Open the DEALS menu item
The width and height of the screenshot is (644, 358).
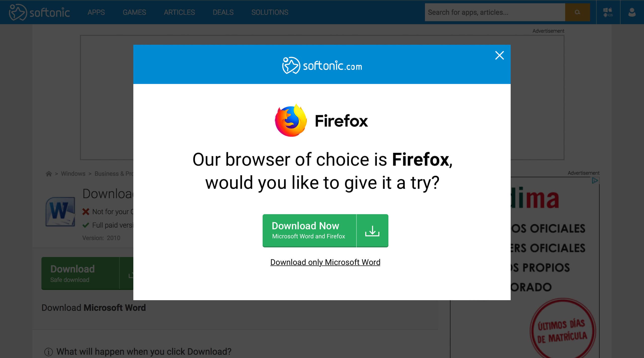(223, 12)
